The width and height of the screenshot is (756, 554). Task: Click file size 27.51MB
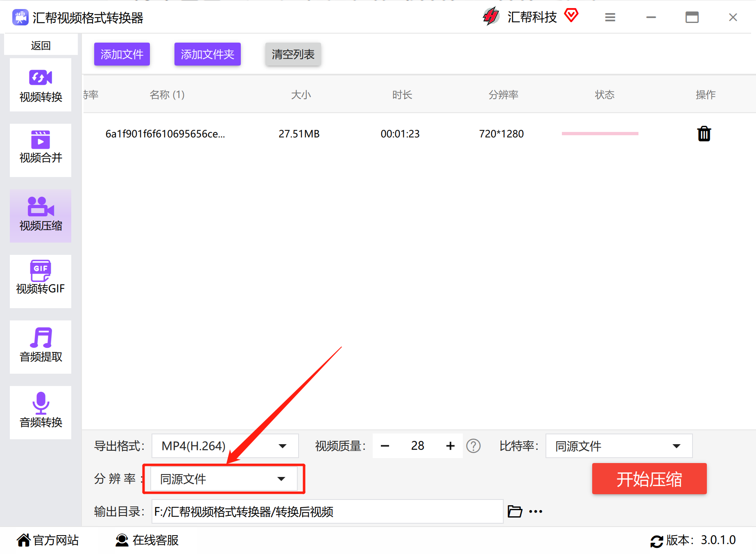click(299, 134)
